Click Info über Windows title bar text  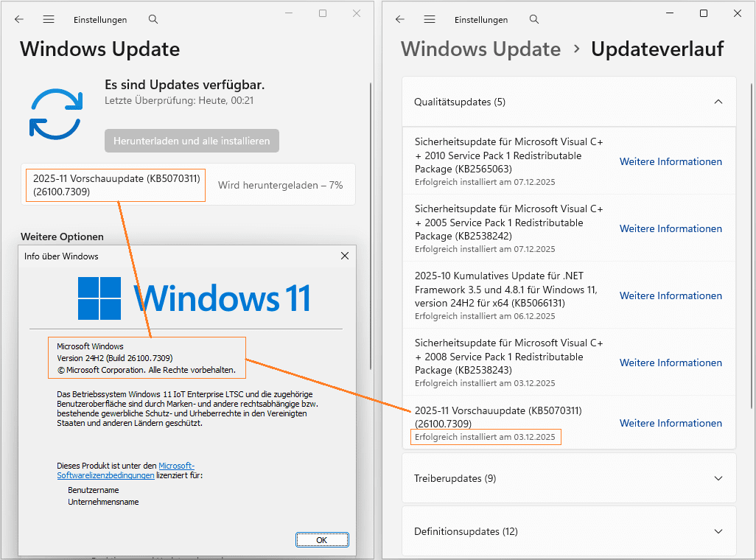pos(61,256)
